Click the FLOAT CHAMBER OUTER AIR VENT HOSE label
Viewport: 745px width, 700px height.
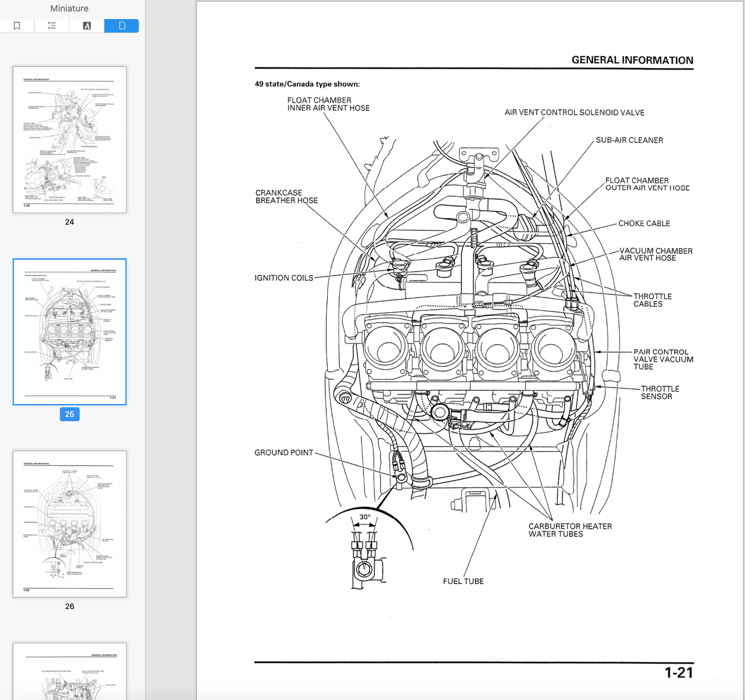pos(647,184)
